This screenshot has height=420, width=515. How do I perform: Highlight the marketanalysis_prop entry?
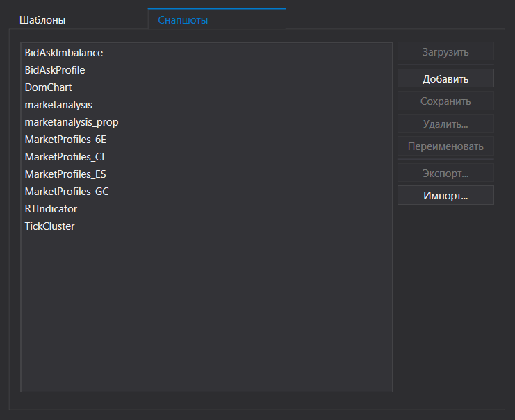[72, 122]
